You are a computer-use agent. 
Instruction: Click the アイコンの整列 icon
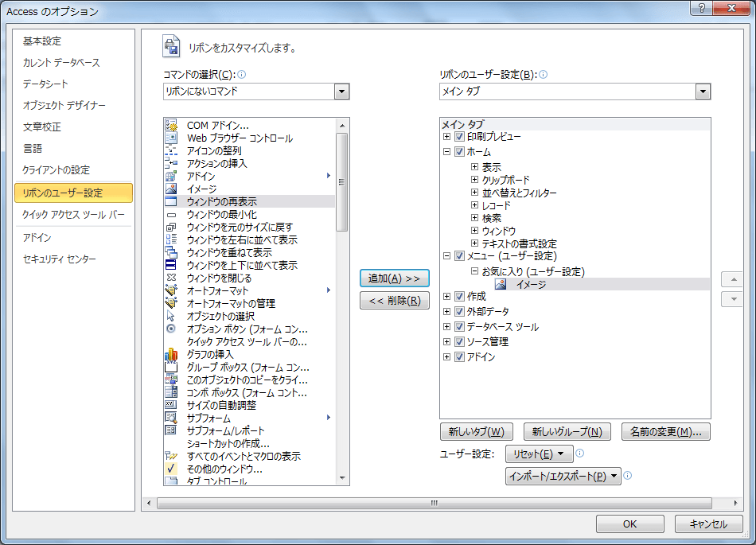pos(171,151)
